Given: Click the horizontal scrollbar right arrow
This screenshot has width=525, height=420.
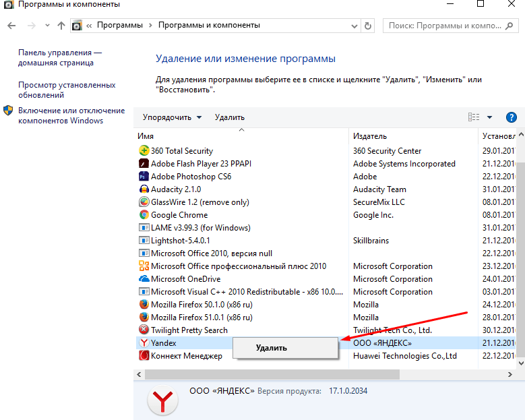Looking at the screenshot, I should [510, 374].
